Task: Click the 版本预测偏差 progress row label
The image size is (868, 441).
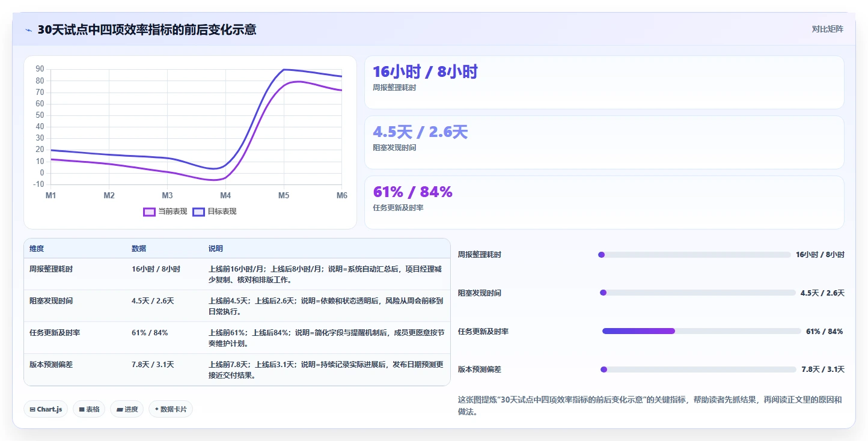Action: pyautogui.click(x=480, y=370)
